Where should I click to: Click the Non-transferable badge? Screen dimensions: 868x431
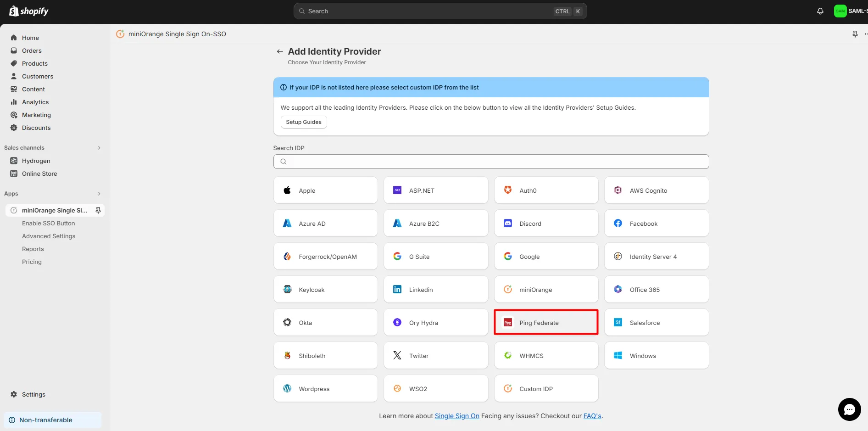(x=52, y=420)
